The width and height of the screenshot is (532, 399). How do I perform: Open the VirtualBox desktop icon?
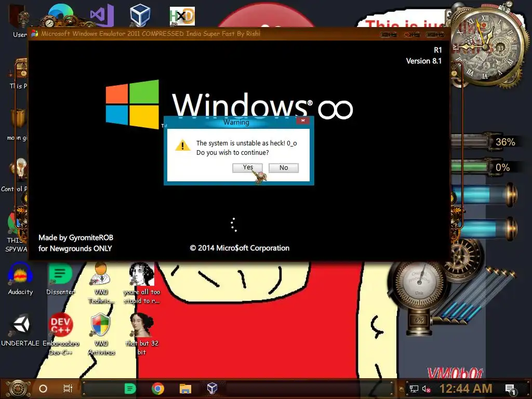tap(140, 15)
